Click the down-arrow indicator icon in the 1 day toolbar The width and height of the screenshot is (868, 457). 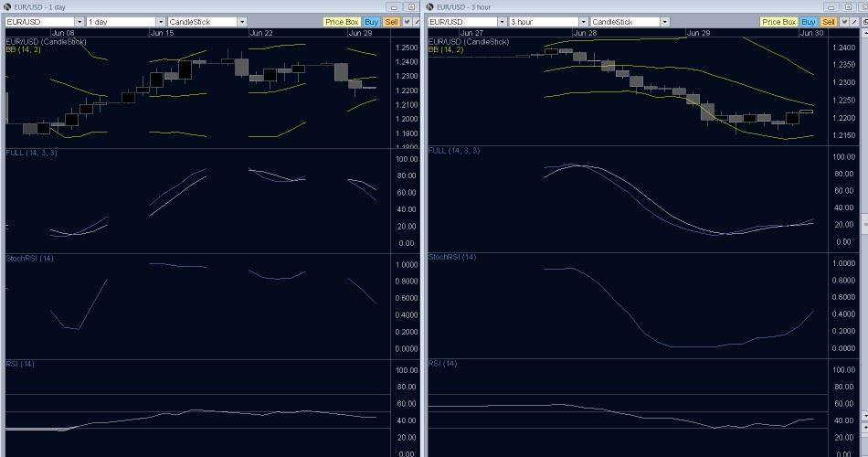click(407, 22)
